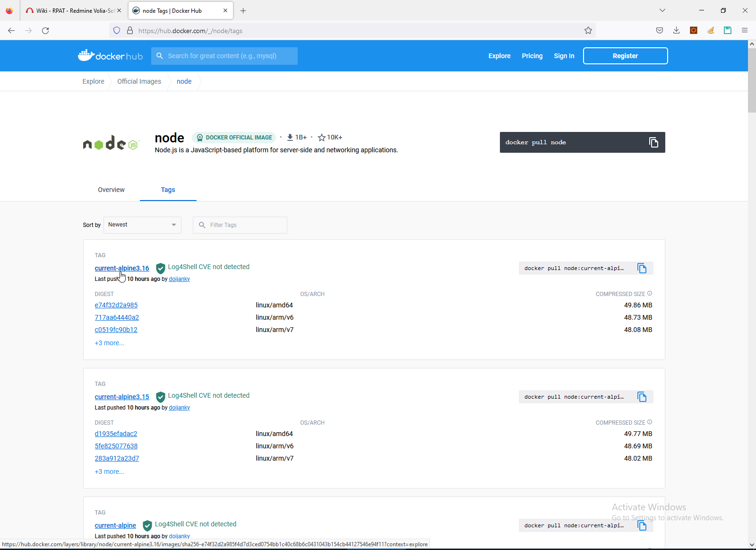List all open tabs dropdown

coord(662,10)
